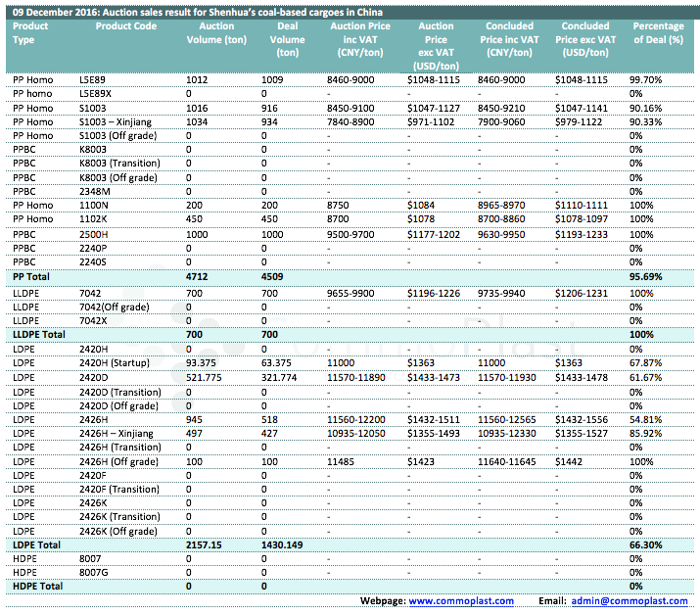The image size is (700, 615).
Task: Click the LDPE Total row label
Action: (x=37, y=544)
